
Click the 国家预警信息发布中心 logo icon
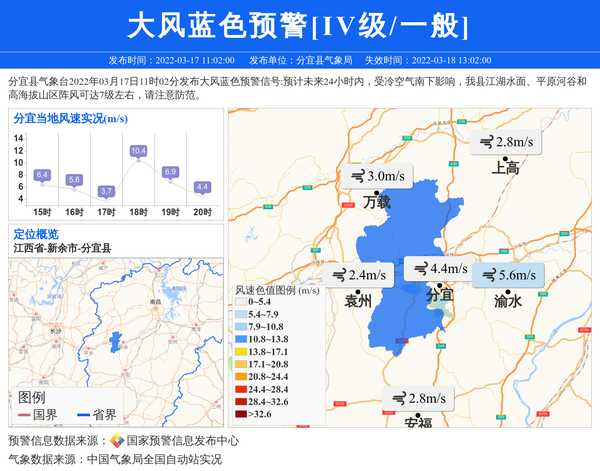click(117, 441)
